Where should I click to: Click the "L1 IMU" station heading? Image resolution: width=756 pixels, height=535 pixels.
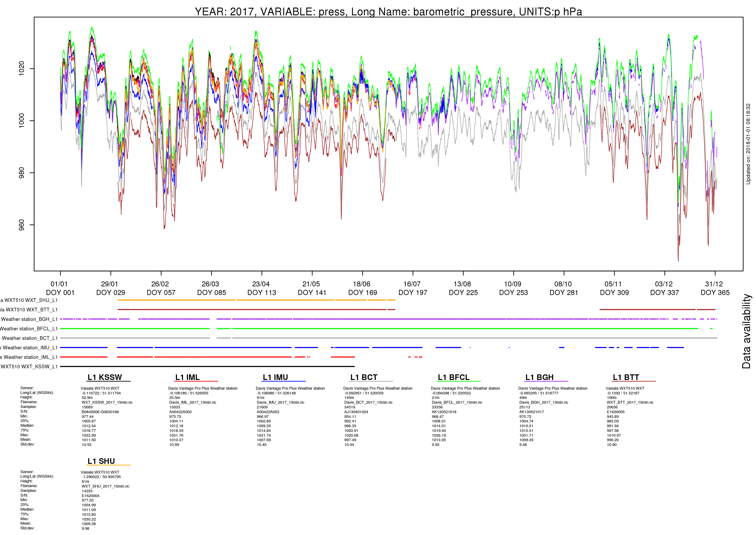click(275, 378)
